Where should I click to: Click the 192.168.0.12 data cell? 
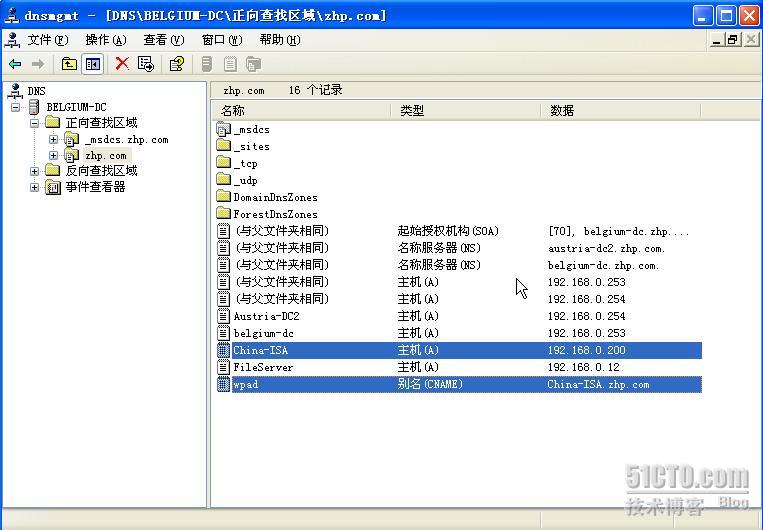coord(583,367)
